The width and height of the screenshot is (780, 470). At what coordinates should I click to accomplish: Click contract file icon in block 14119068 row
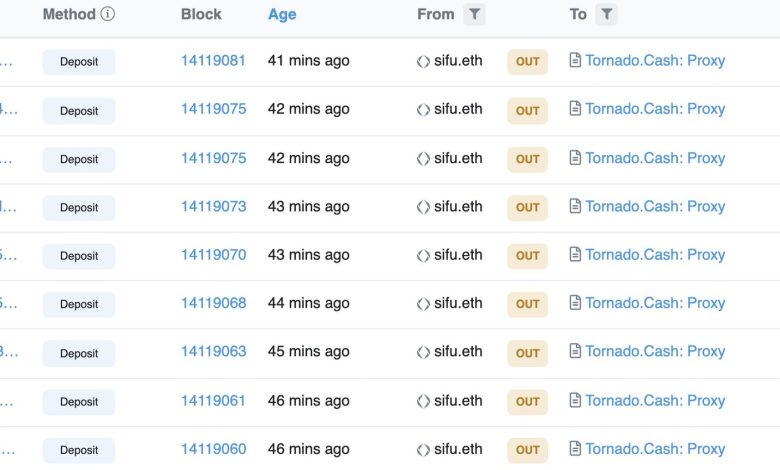point(575,303)
